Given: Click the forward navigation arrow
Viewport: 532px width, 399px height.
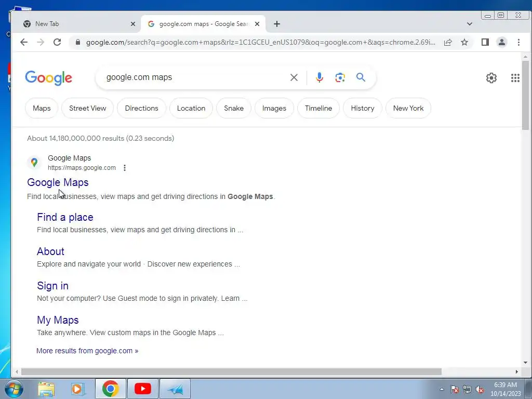Looking at the screenshot, I should [x=41, y=42].
